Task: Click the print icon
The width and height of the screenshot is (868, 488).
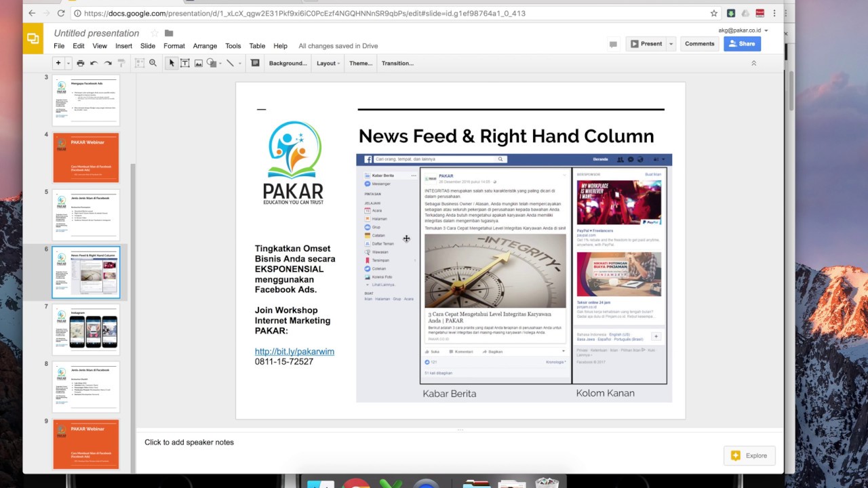Action: (x=81, y=63)
